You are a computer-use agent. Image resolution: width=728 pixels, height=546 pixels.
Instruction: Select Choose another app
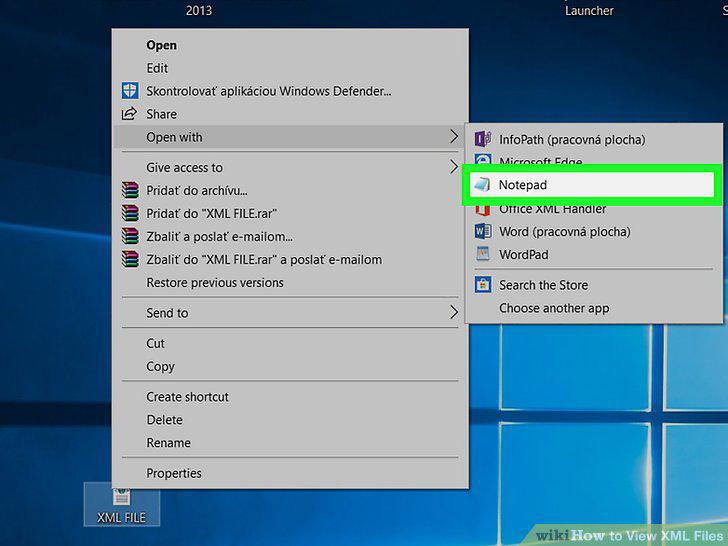pos(594,308)
